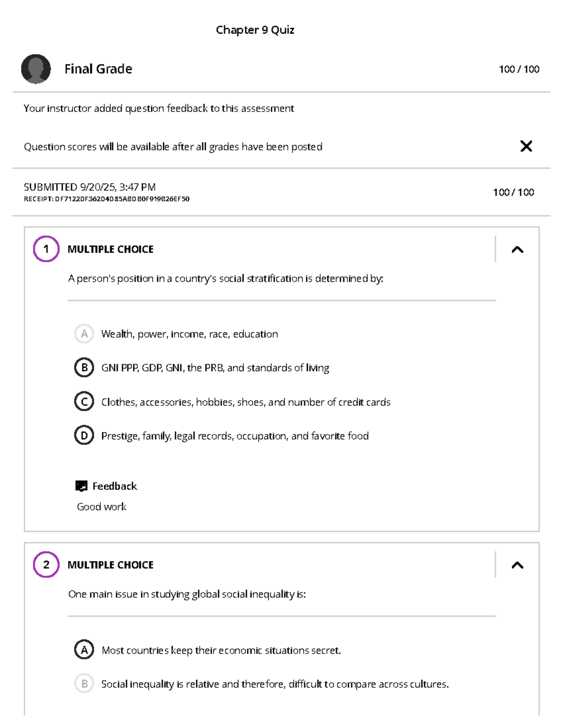Click the 'Good work' feedback text
563x728 pixels.
[x=101, y=507]
